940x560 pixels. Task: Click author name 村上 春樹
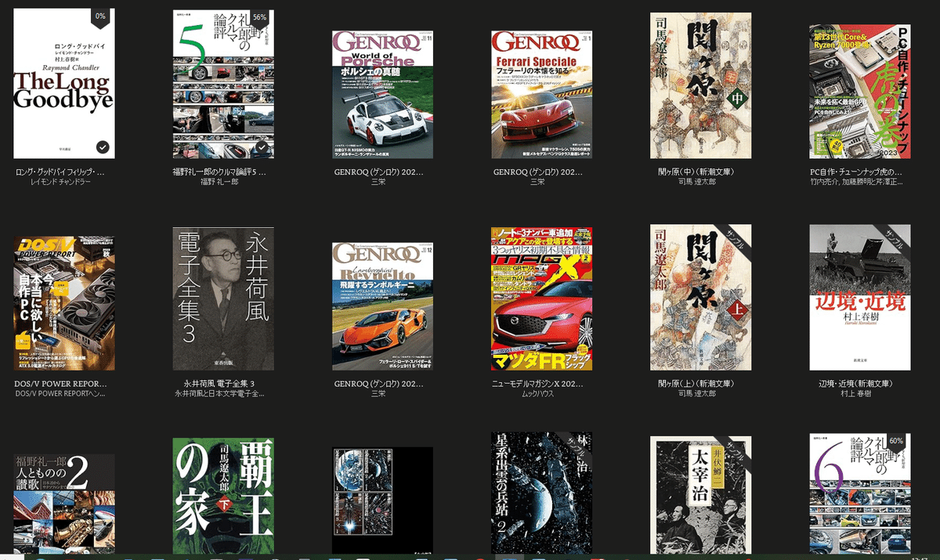coord(856,394)
